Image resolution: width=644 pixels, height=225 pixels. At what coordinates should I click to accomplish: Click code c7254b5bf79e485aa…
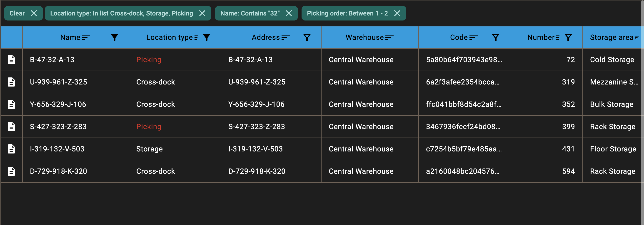pyautogui.click(x=464, y=149)
